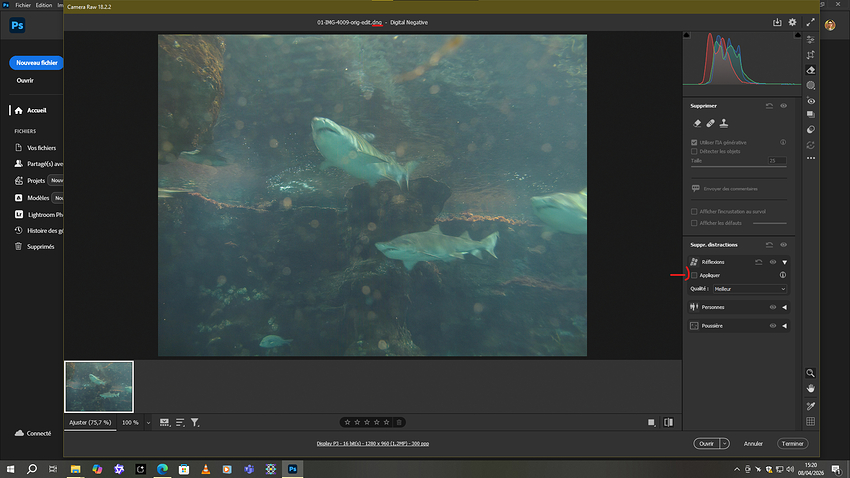Click the Annuler button
This screenshot has height=478, width=850.
754,443
